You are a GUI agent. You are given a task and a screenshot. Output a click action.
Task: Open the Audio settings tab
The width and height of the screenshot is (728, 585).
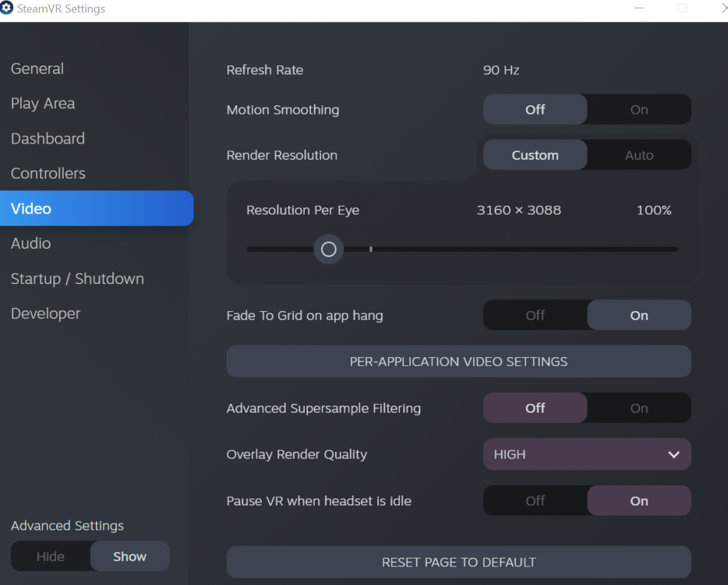point(31,243)
